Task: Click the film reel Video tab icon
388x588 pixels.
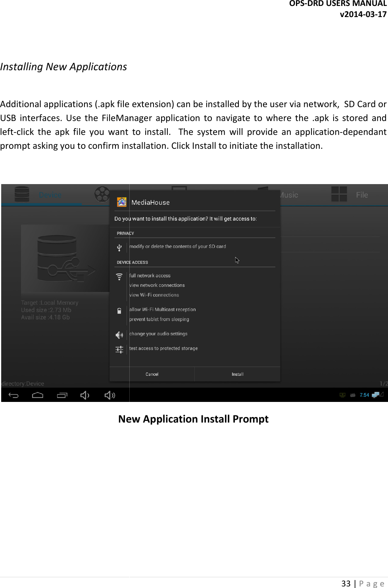Action: (x=102, y=194)
